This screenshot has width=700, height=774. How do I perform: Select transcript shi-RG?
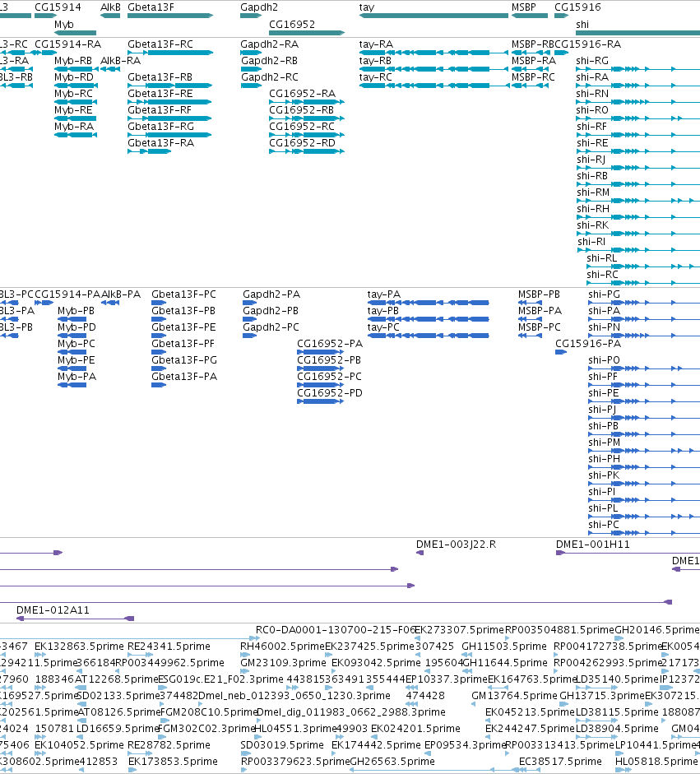point(592,61)
